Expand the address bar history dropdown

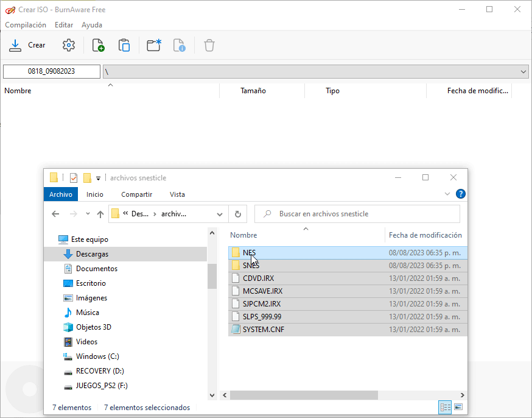[x=220, y=214]
